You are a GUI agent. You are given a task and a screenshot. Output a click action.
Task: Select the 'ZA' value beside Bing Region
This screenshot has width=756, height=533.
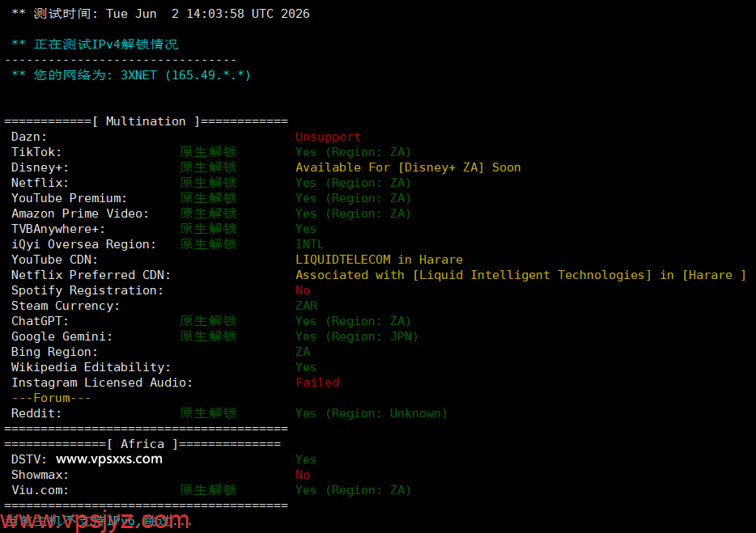pyautogui.click(x=303, y=353)
